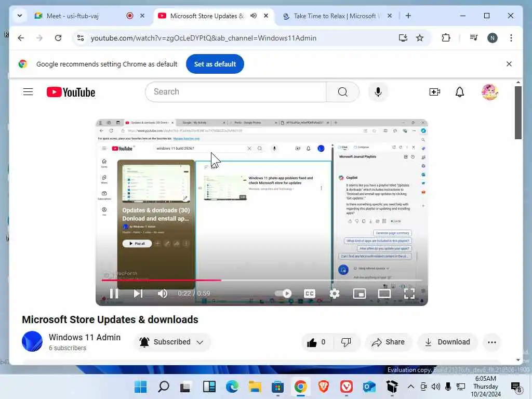
Task: Open Microsoft Store from taskbar
Action: click(277, 387)
